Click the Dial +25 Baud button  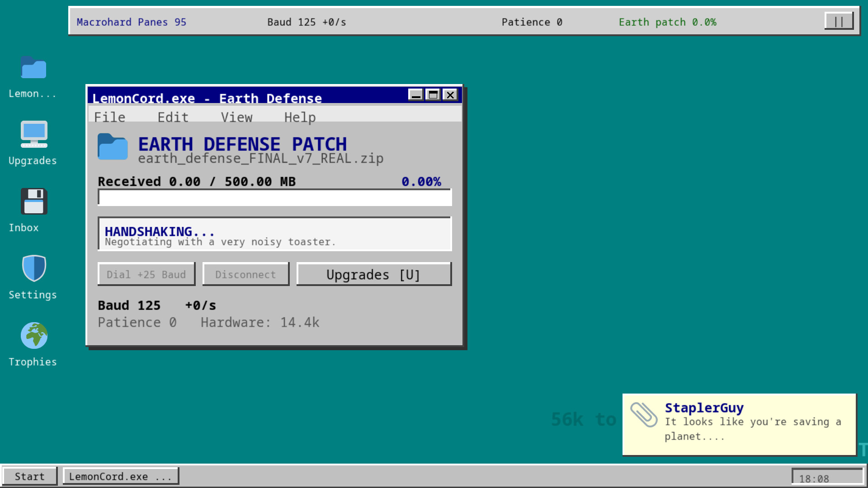coord(146,274)
